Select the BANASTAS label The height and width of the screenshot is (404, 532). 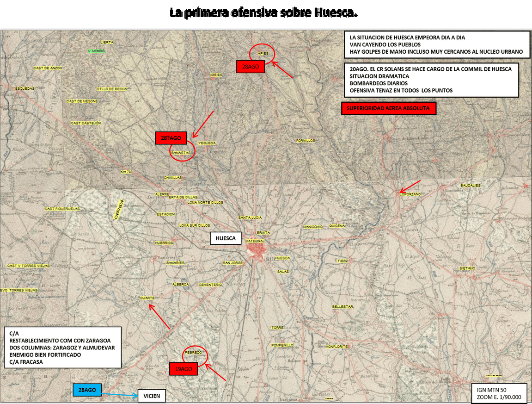pyautogui.click(x=181, y=153)
